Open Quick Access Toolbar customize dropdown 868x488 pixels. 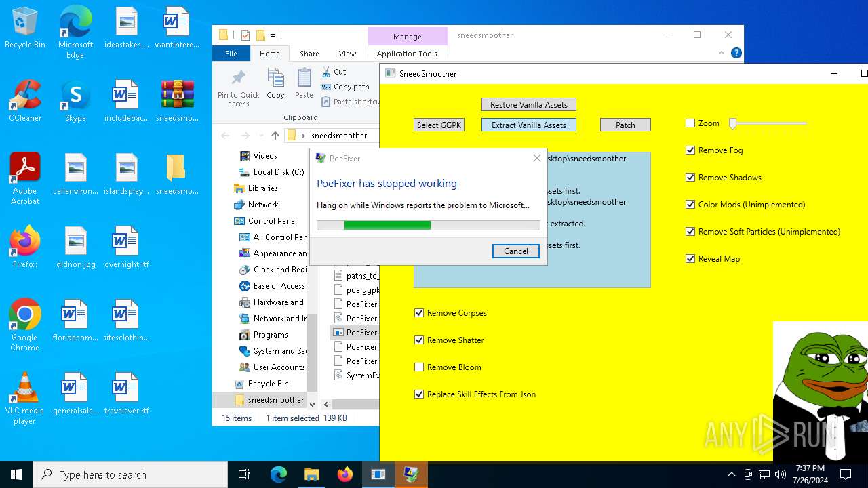click(273, 35)
